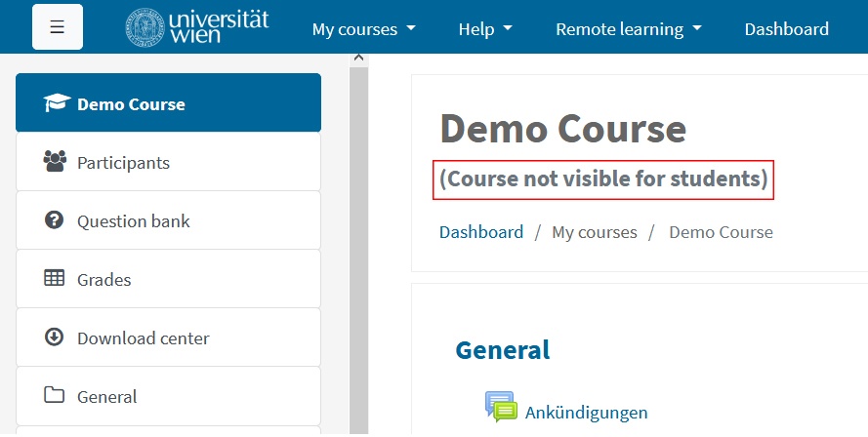The image size is (868, 437).
Task: Click the sidebar vertical scrollbar track
Action: 358,249
